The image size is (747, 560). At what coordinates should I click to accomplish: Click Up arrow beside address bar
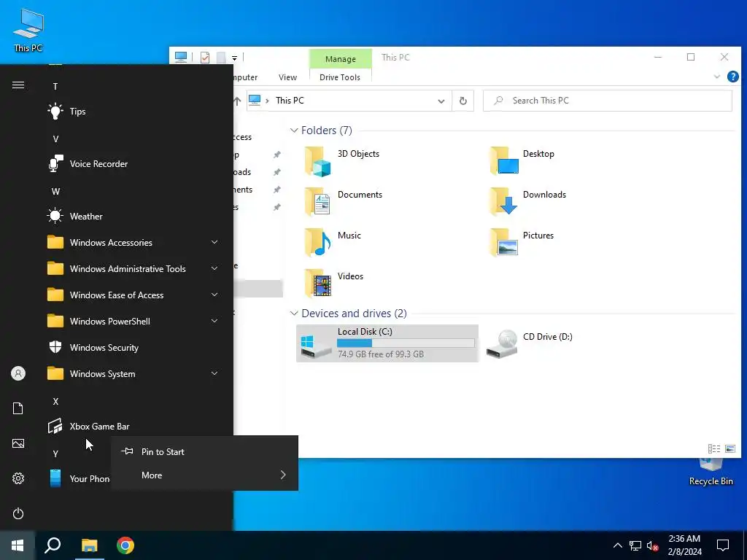pyautogui.click(x=237, y=101)
